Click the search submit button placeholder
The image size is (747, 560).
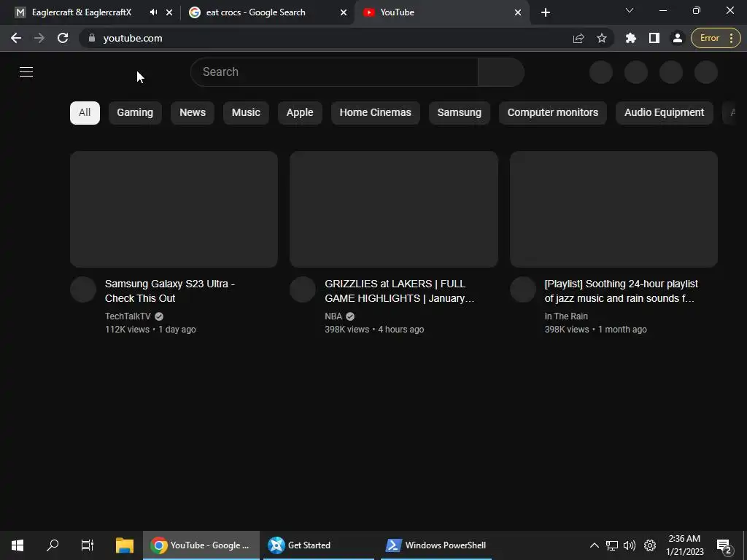click(x=500, y=72)
